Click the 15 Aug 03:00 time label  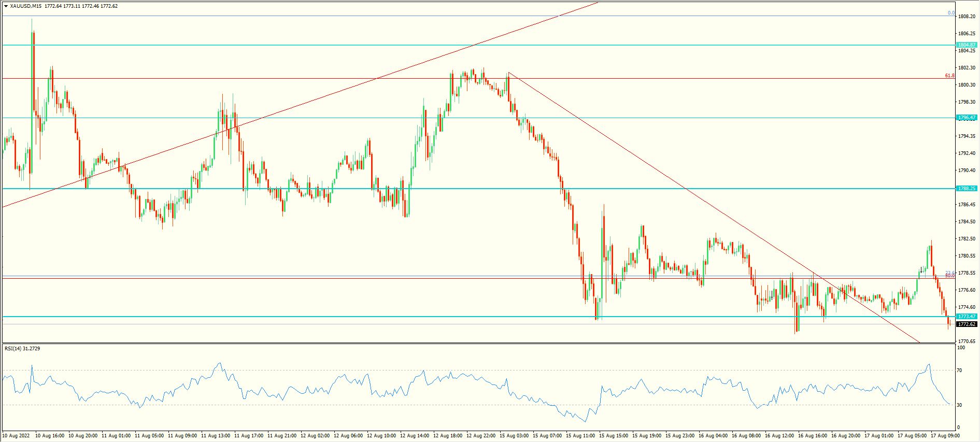514,436
